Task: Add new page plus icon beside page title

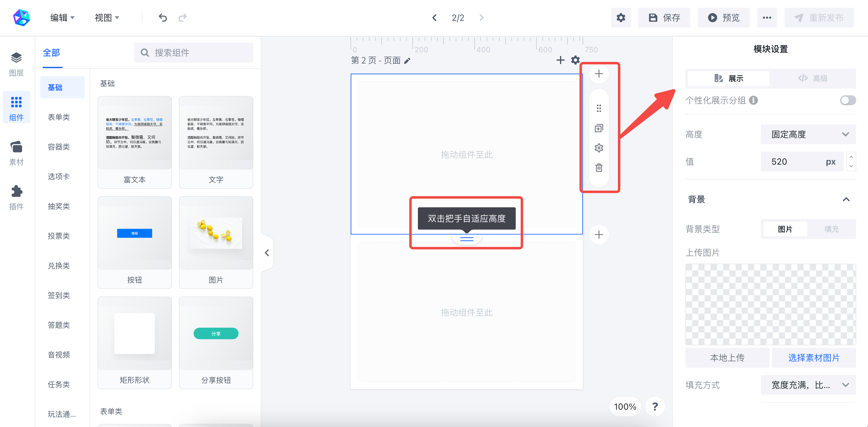Action: (560, 60)
